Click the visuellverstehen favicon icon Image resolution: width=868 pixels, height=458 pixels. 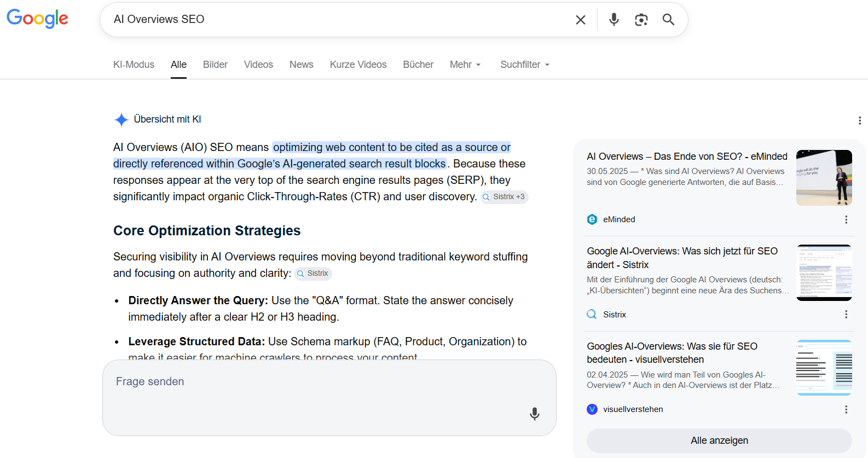coord(592,409)
